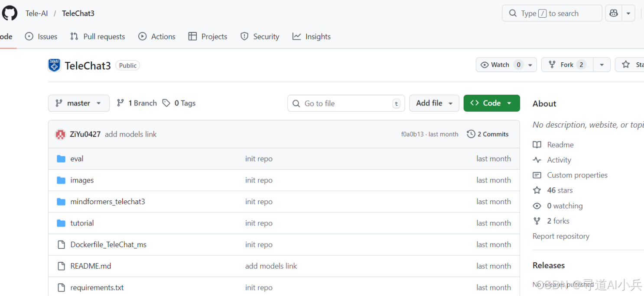Screen dimensions: 644x296
Task: Open 'init repo' commit for eval
Action: [x=259, y=159]
